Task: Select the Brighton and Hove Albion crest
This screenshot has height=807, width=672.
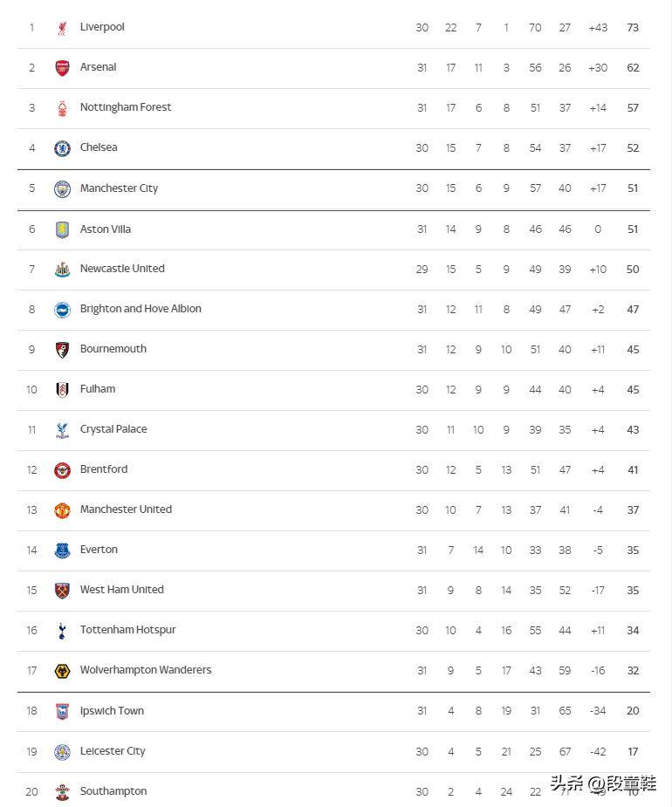Action: [62, 310]
